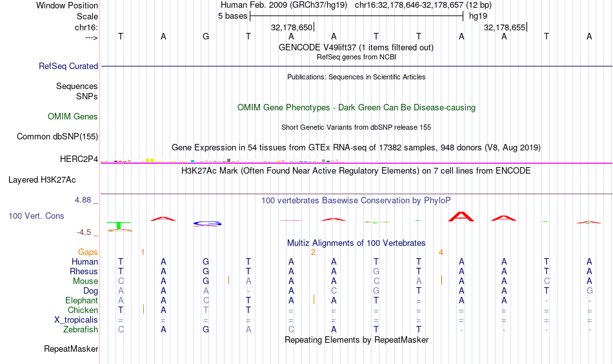Click the hg19 label beside the scale bar
Image resolution: width=613 pixels, height=364 pixels.
[478, 16]
